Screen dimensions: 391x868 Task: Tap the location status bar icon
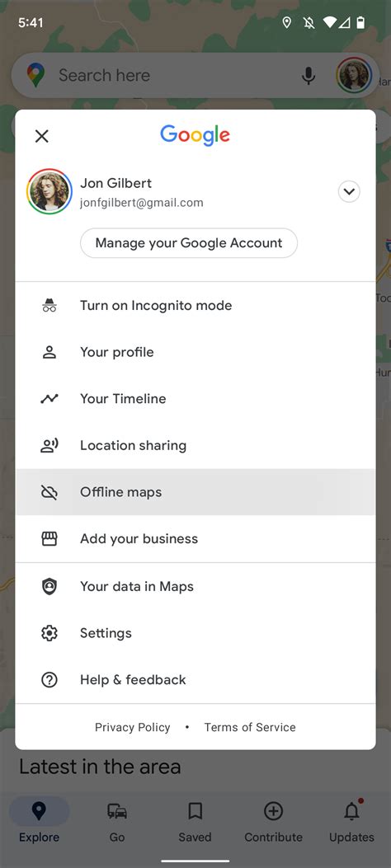click(287, 23)
